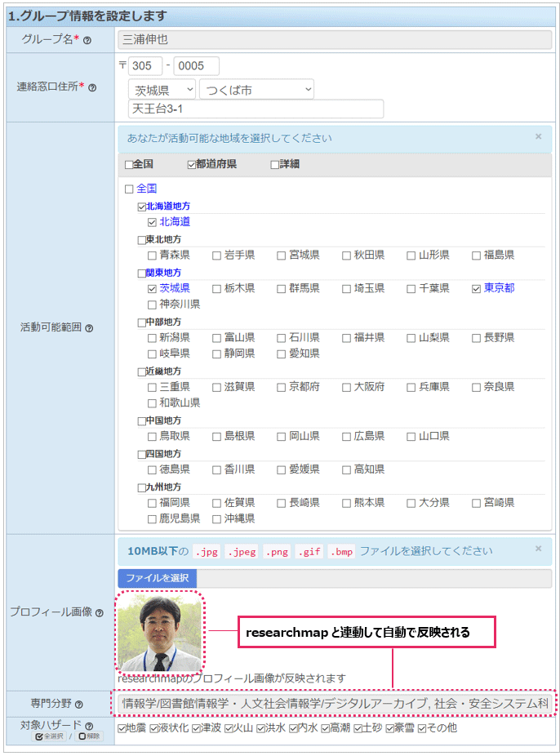
Task: Click help icon next to 対象ハザード
Action: 89,725
